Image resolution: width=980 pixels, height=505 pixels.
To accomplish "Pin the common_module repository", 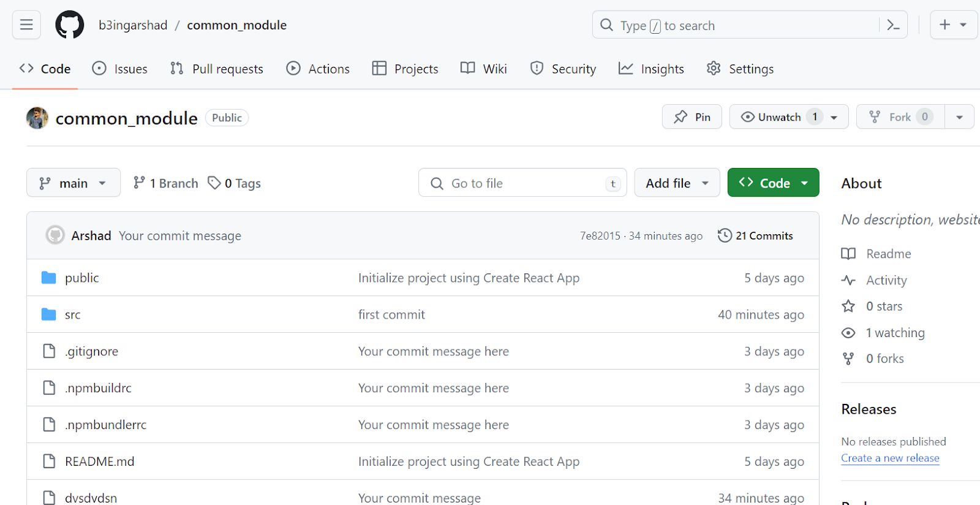I will point(692,117).
